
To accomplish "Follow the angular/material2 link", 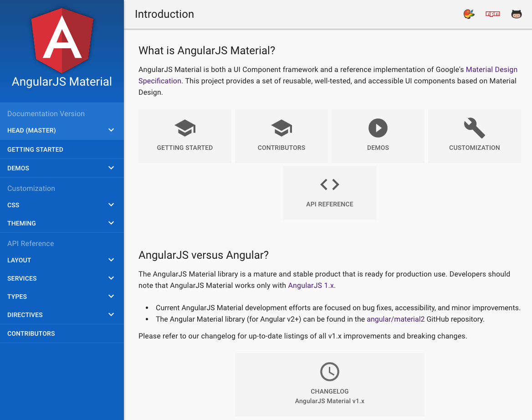I will click(x=396, y=319).
